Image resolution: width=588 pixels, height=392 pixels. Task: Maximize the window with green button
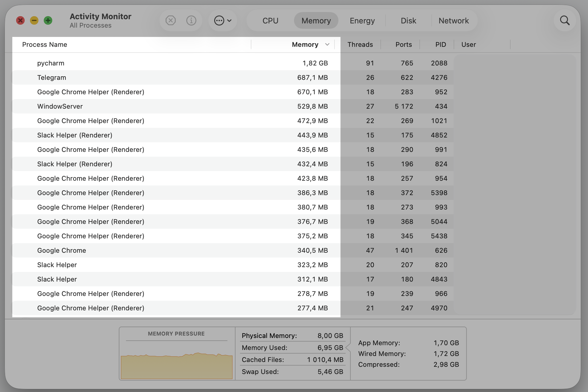(48, 20)
